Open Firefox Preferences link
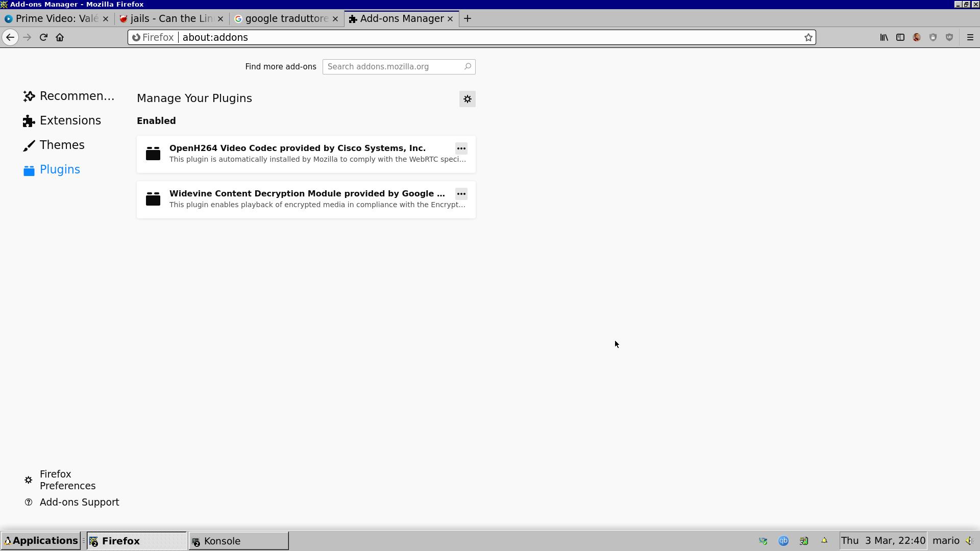Screen dimensions: 980x551 point(67,480)
